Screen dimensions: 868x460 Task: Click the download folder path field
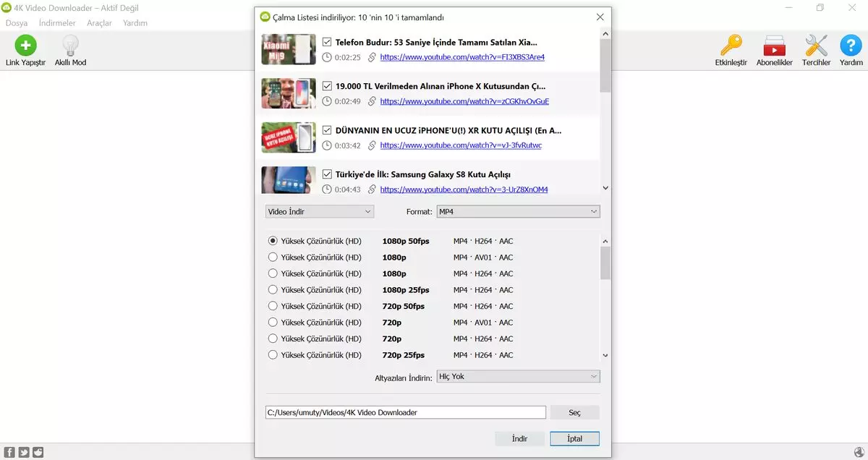(405, 412)
